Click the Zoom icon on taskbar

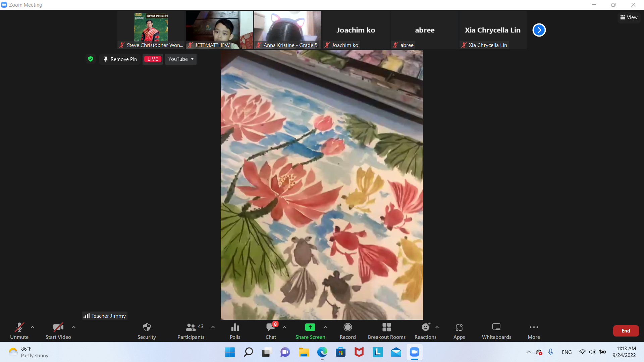[x=415, y=352]
